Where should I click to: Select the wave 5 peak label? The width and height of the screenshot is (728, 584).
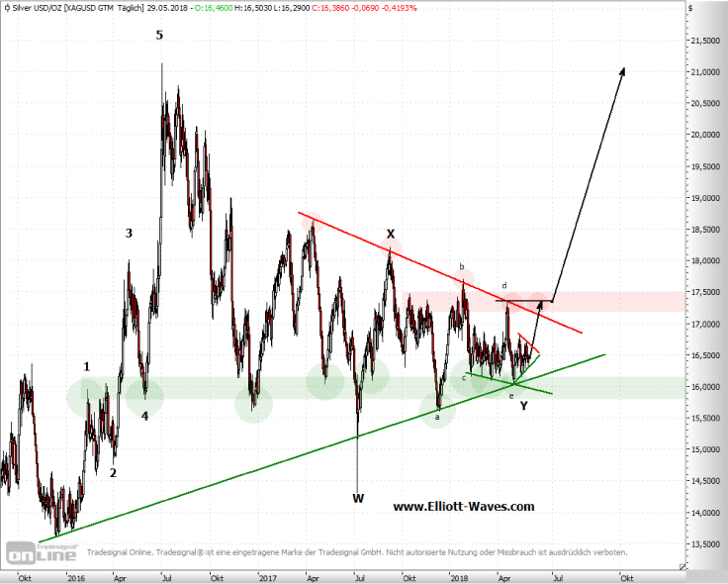(x=159, y=36)
